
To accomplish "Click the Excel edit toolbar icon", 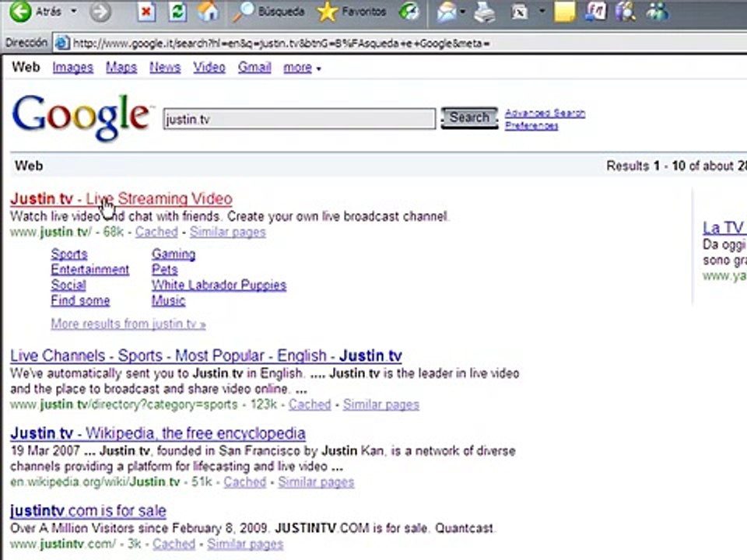I will (519, 12).
